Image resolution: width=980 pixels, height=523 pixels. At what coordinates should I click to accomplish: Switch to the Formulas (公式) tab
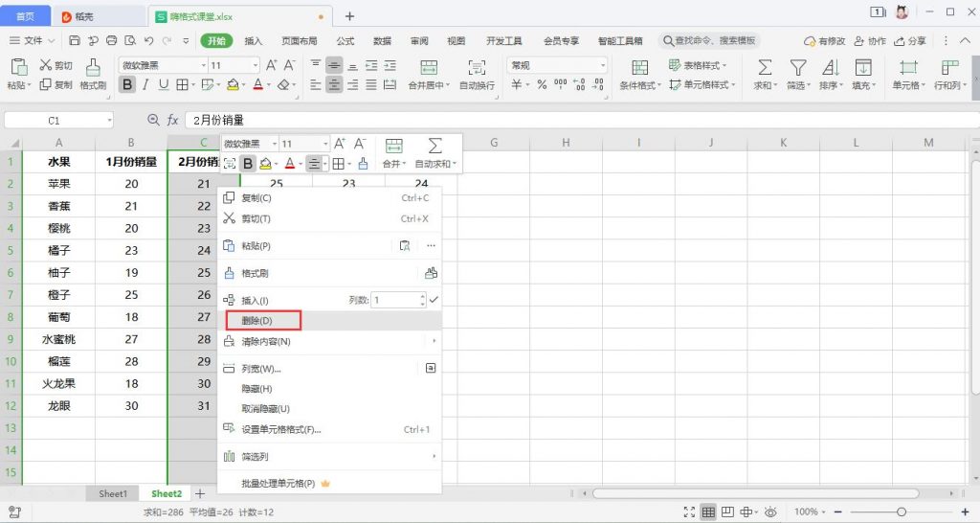tap(345, 40)
